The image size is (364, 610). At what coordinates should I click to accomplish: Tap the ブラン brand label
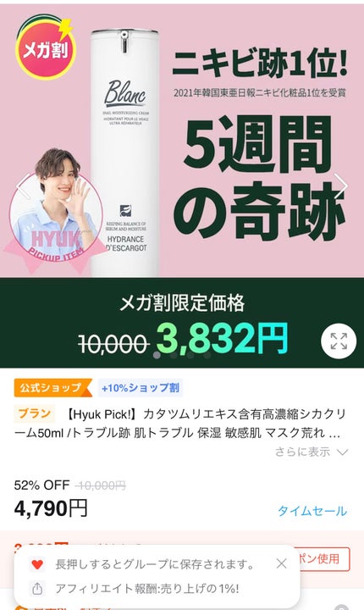pos(34,413)
